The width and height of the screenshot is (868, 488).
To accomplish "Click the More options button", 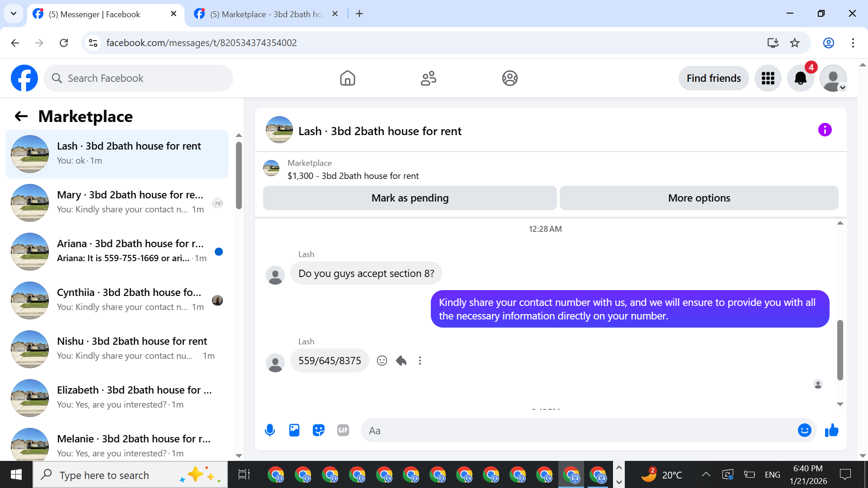I will pyautogui.click(x=698, y=198).
